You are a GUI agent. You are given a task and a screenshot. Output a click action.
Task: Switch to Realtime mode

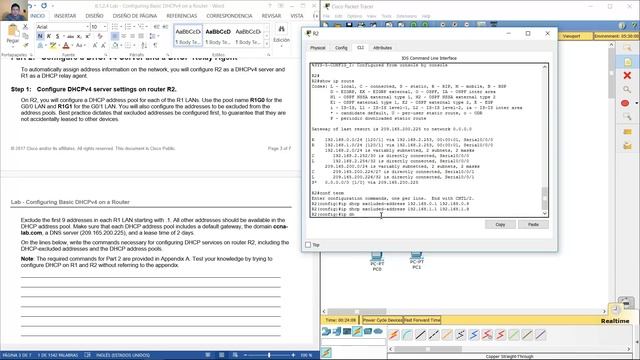click(x=615, y=321)
